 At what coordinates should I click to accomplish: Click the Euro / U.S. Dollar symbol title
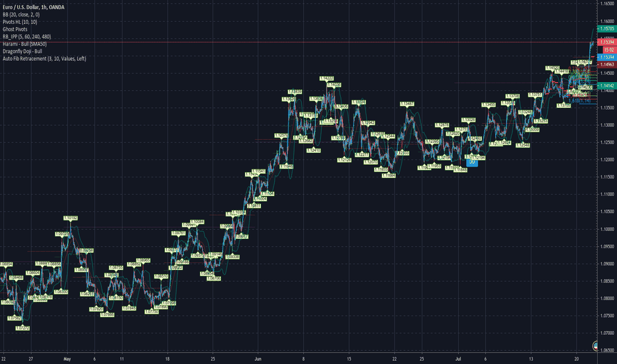(34, 7)
